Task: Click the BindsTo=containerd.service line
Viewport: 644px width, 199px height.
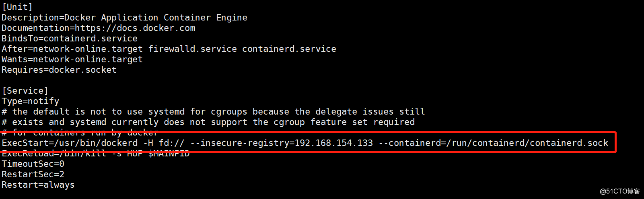Action: 70,38
